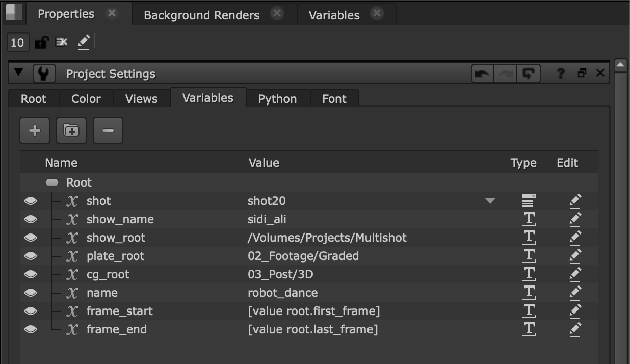Viewport: 630px width, 364px height.
Task: Click the revert-changes arrow icon in panel header
Action: point(529,73)
